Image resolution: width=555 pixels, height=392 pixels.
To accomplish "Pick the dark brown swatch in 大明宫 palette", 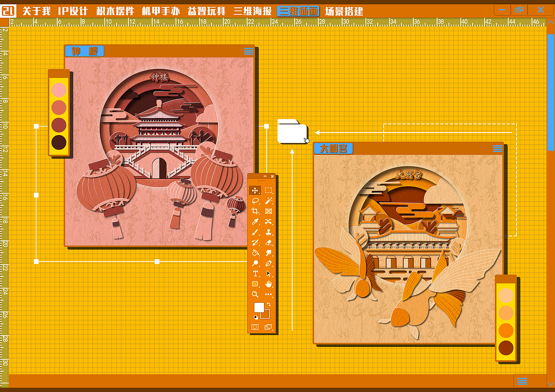I will 506,347.
